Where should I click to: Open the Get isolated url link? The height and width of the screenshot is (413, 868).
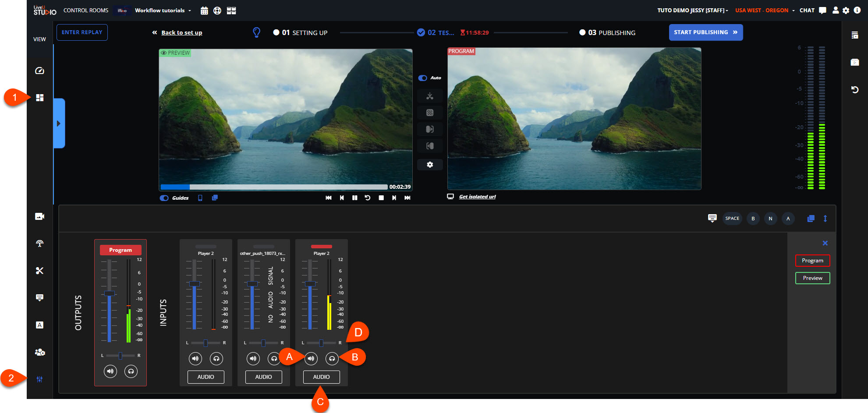point(477,197)
